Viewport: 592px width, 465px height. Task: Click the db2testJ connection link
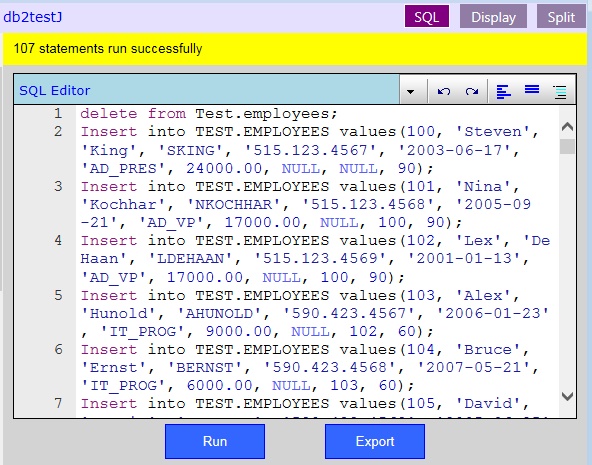tap(33, 17)
